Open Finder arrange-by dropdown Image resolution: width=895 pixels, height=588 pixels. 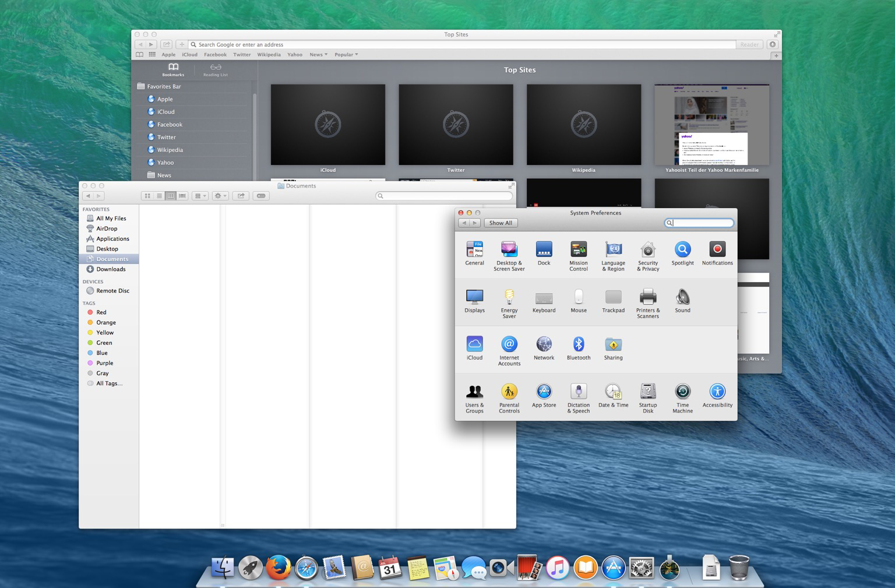[x=200, y=196]
